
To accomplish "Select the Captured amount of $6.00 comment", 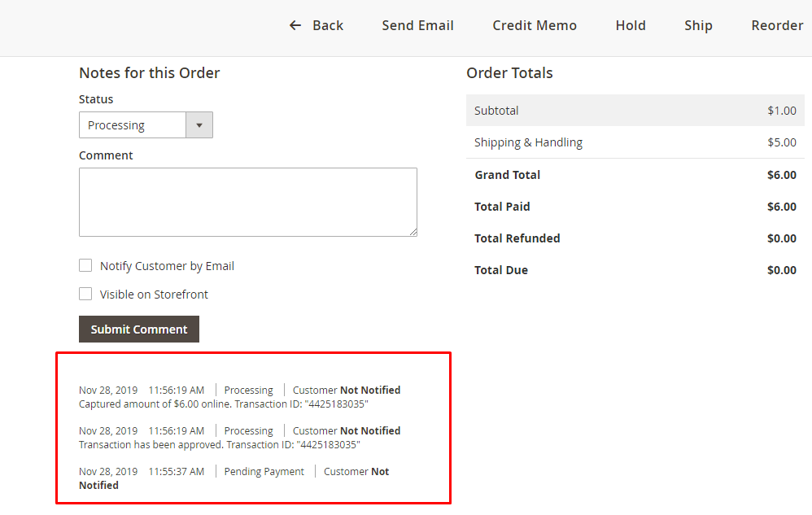I will (x=224, y=404).
